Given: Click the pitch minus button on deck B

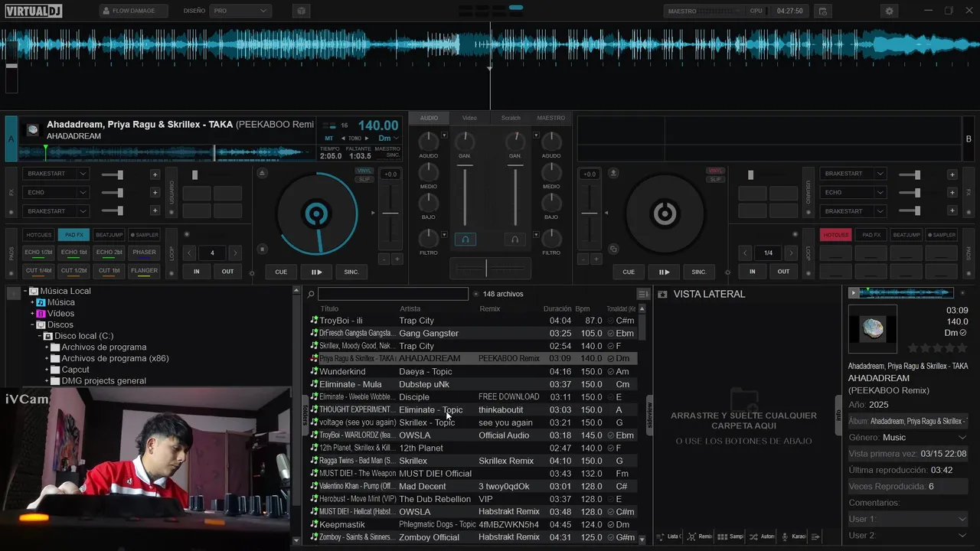Looking at the screenshot, I should [x=583, y=259].
